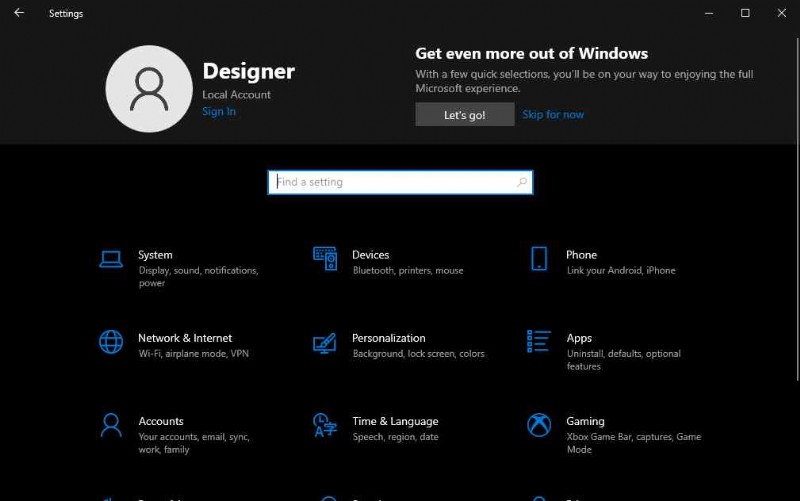Click the "Get even more out of Windows" heading
800x501 pixels.
tap(531, 53)
